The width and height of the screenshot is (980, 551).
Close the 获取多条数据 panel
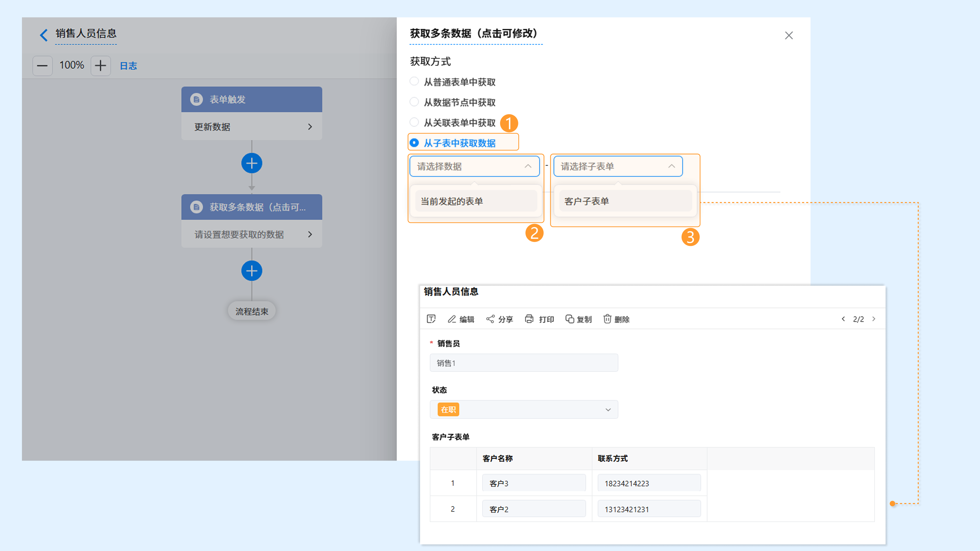click(789, 35)
